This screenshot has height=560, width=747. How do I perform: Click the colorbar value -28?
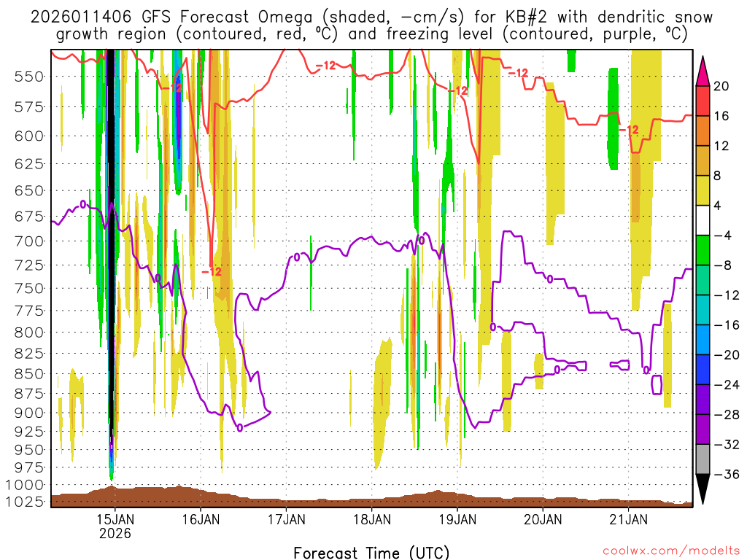(x=727, y=415)
